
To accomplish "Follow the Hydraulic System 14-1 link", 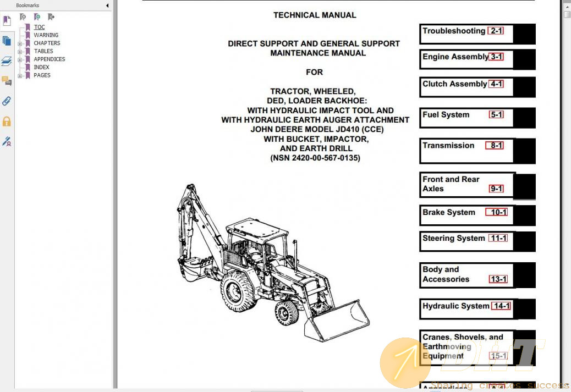I will coord(502,306).
